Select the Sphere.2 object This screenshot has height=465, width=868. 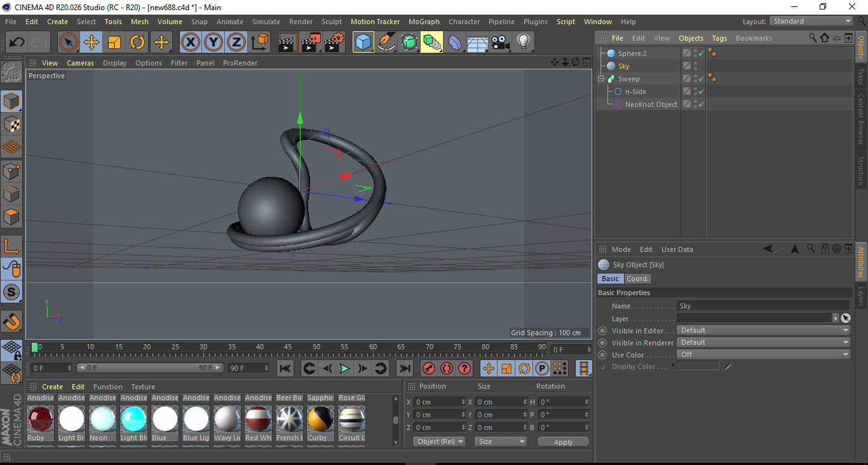[632, 53]
